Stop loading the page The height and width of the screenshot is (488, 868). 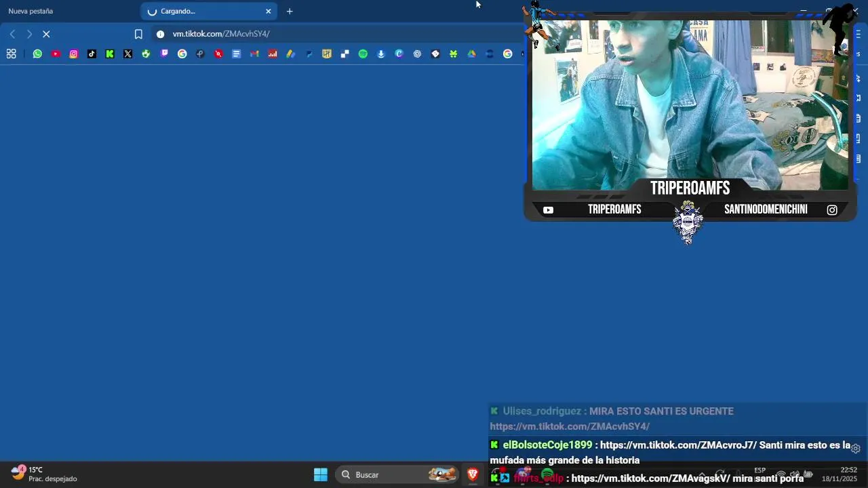click(46, 34)
